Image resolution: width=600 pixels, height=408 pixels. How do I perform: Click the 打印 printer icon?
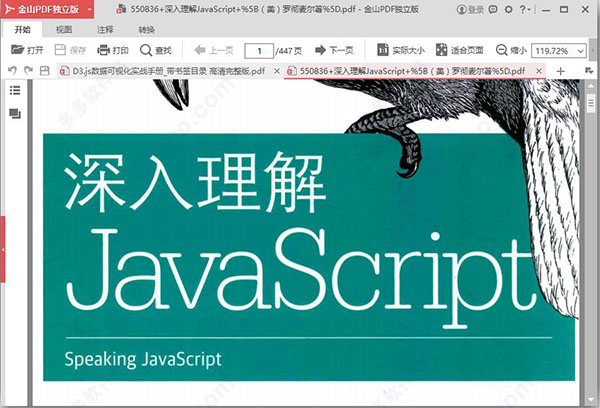103,50
